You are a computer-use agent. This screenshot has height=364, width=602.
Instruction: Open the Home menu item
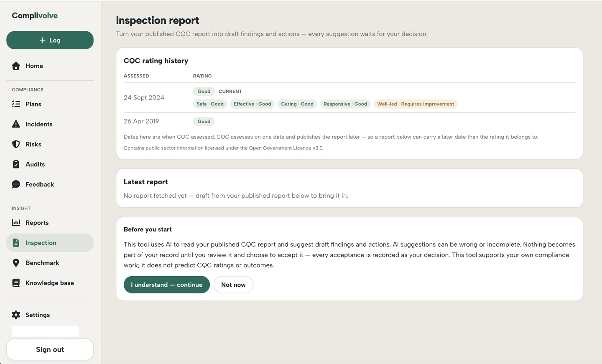tap(50, 66)
